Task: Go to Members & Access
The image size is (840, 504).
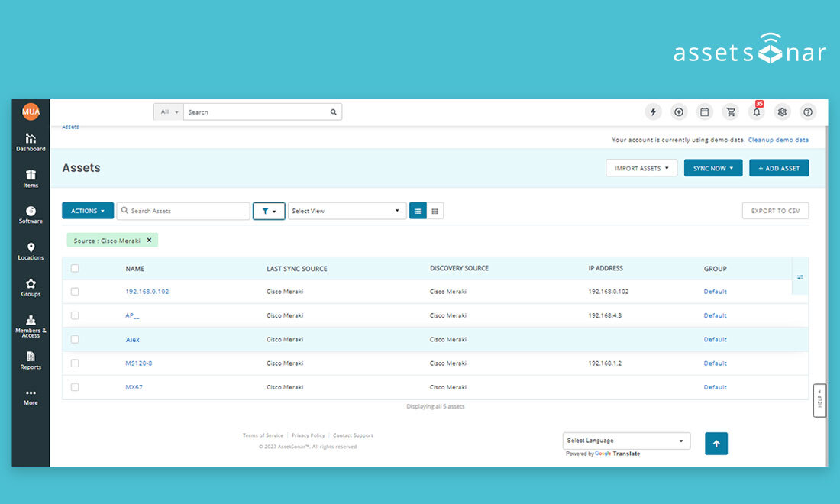Action: 31,327
